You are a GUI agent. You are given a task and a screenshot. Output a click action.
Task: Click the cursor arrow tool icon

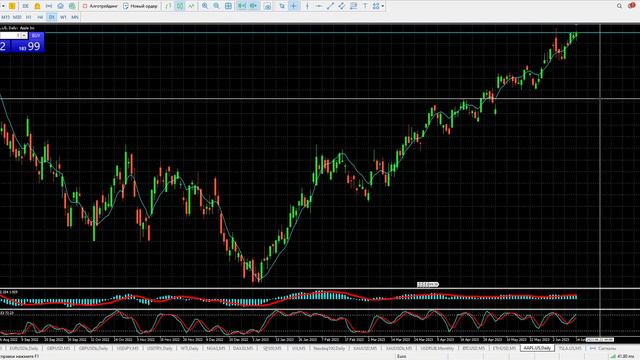click(x=282, y=6)
